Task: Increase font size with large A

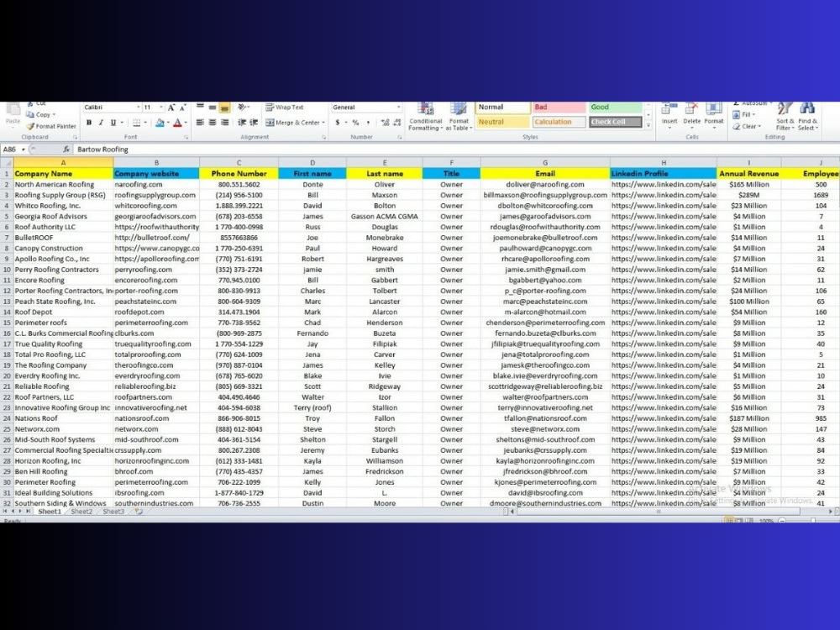Action: pyautogui.click(x=171, y=108)
